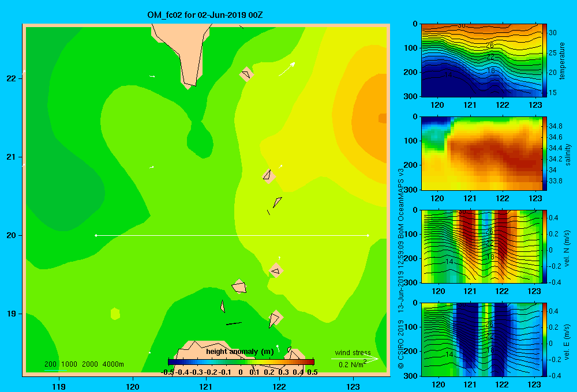The width and height of the screenshot is (577, 392).
Task: Click the orange high-anomaly eddy on the map's eastern edge
Action: [370, 118]
